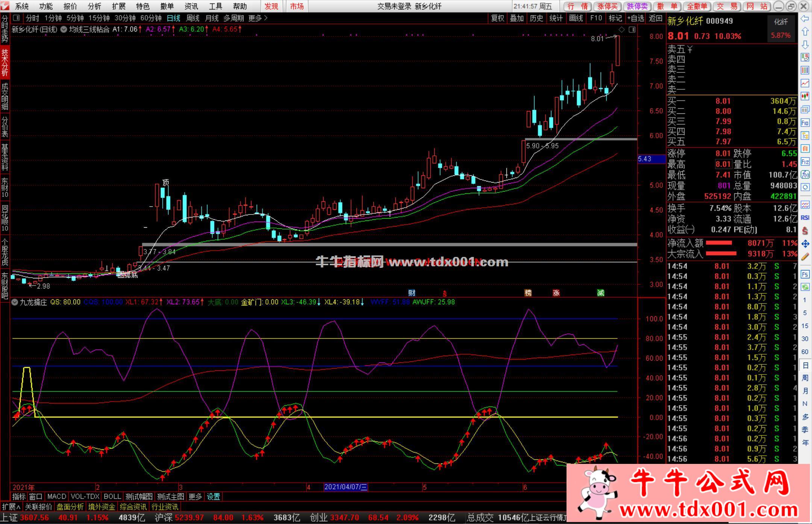Open the yellow hierarchy tree icon
This screenshot has height=524, width=812.
click(805, 136)
